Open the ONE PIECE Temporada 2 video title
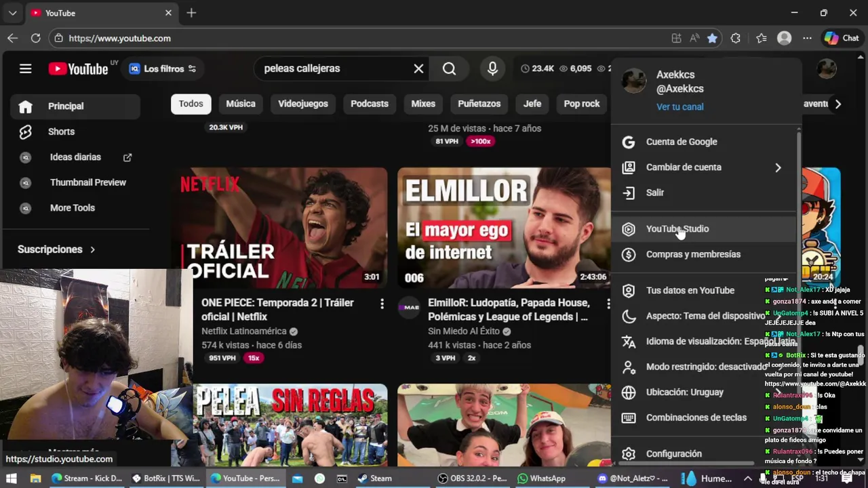The height and width of the screenshot is (488, 868). 277,310
